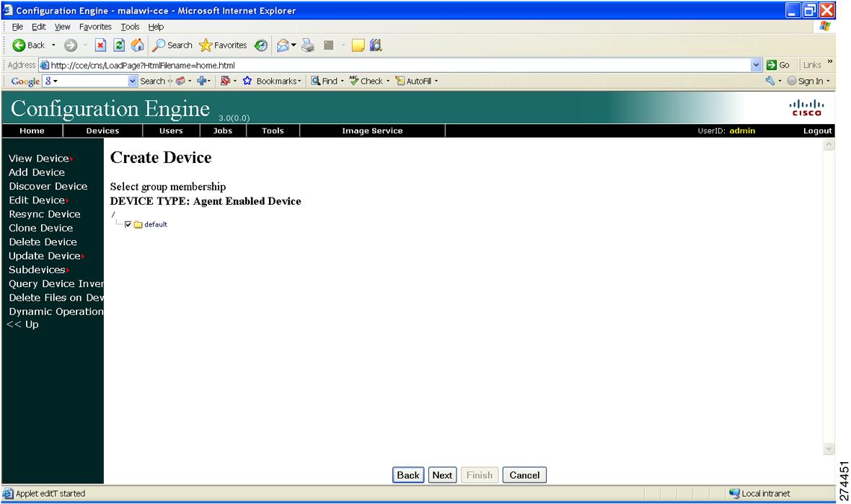Click the Cancel button
851x504 pixels.
pyautogui.click(x=524, y=475)
